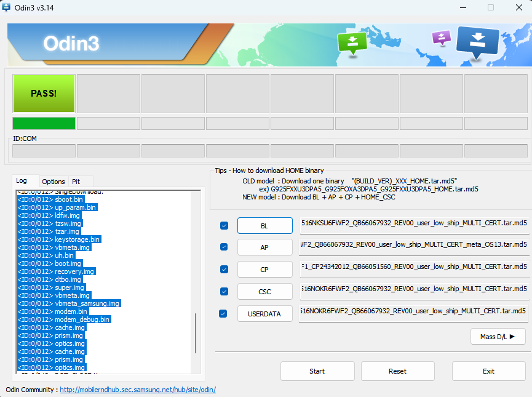Open the Pit tab
Viewport: 532px width, 397px height.
coord(76,182)
